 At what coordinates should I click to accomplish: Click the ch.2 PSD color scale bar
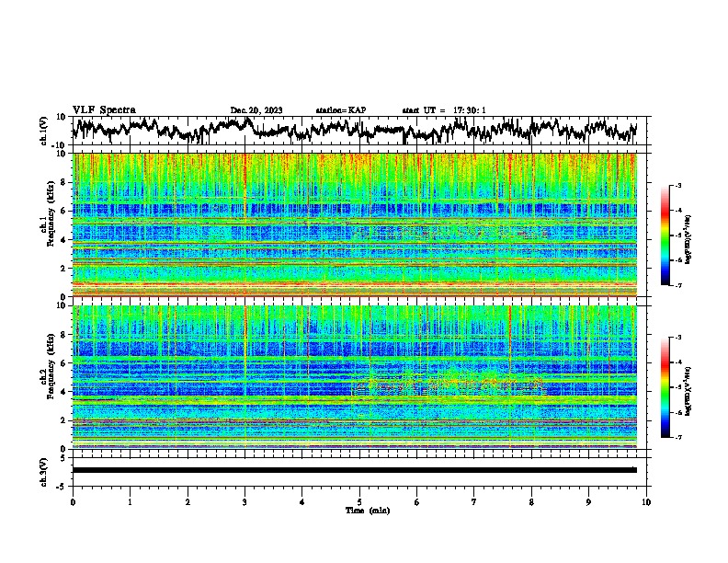[x=665, y=387]
